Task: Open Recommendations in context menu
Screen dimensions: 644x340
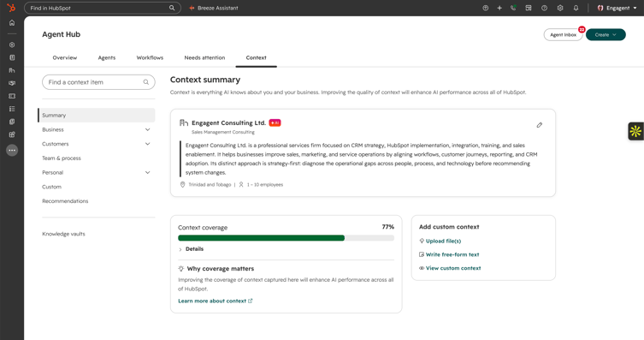Action: (x=65, y=201)
